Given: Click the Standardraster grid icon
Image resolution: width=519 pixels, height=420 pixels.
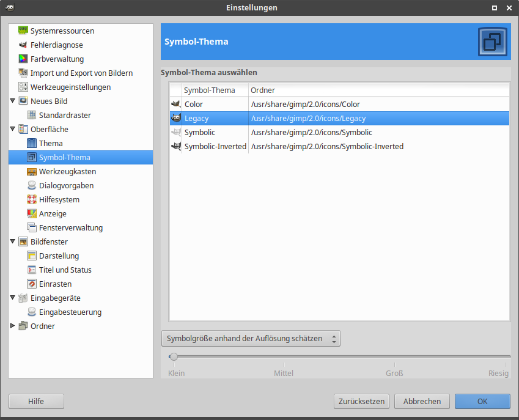Looking at the screenshot, I should (32, 115).
